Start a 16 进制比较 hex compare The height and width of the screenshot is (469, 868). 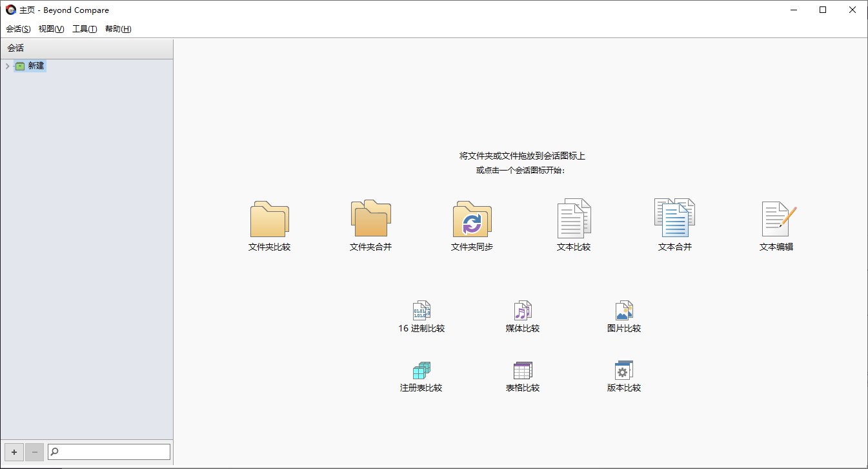click(x=421, y=311)
